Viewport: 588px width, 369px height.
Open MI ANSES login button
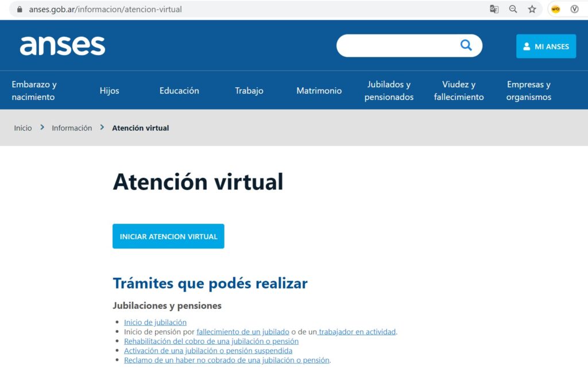click(x=546, y=46)
